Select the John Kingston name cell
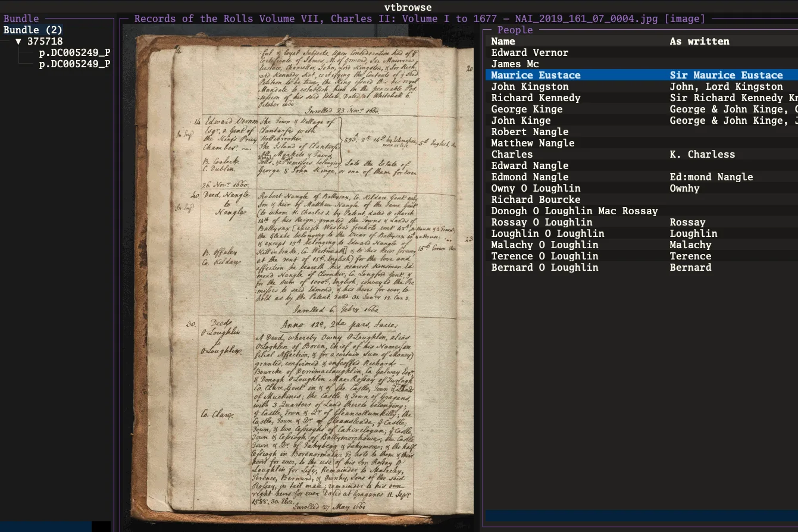Screen dimensions: 798x532 (x=530, y=86)
